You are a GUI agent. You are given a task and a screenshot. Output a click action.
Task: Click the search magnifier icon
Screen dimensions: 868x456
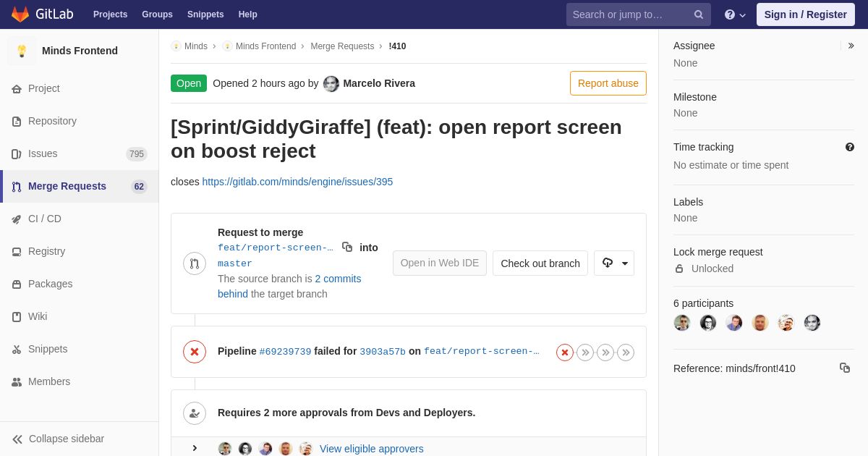coord(698,14)
